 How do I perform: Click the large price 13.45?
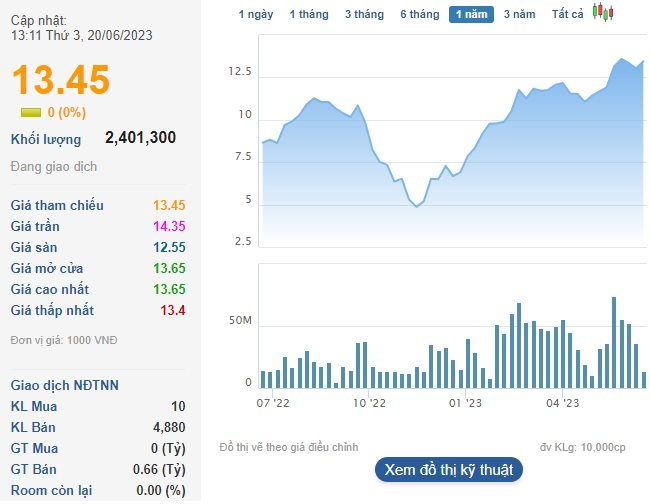tap(61, 79)
